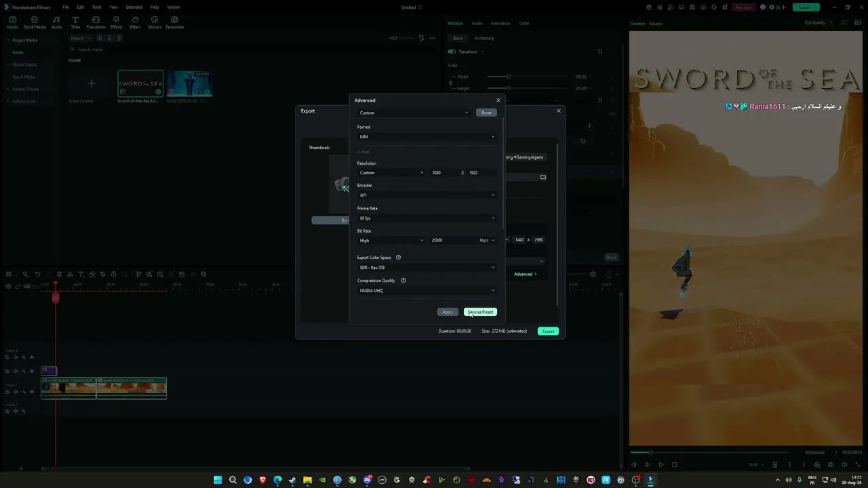
Task: Click the Play button under preview
Action: [x=661, y=465]
